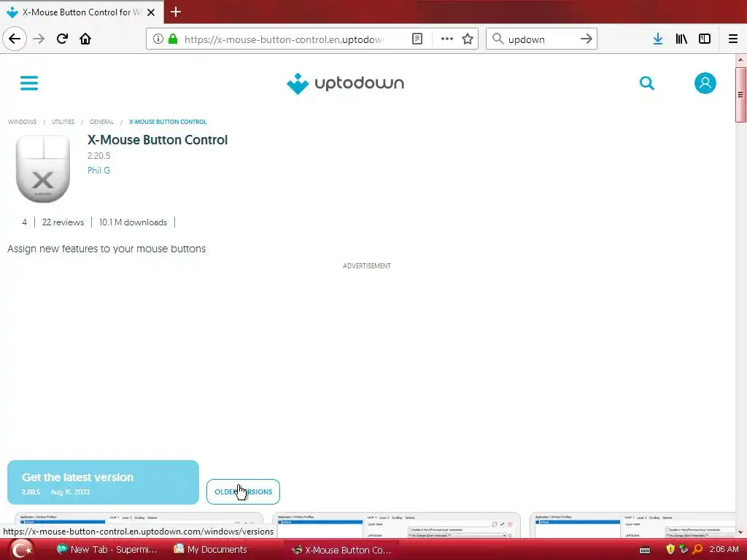Switch to My Documents taskbar item
747x560 pixels.
(210, 550)
